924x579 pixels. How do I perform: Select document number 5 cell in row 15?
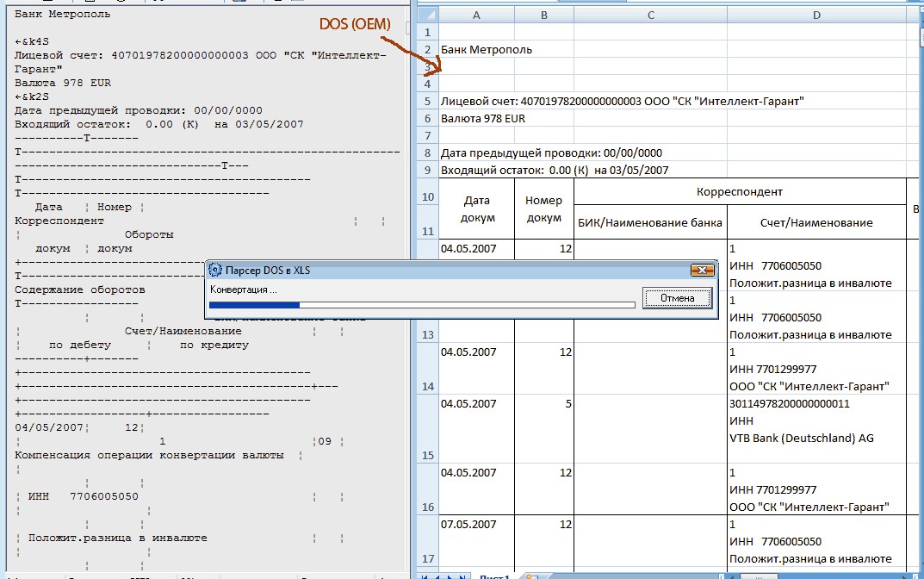click(x=544, y=429)
